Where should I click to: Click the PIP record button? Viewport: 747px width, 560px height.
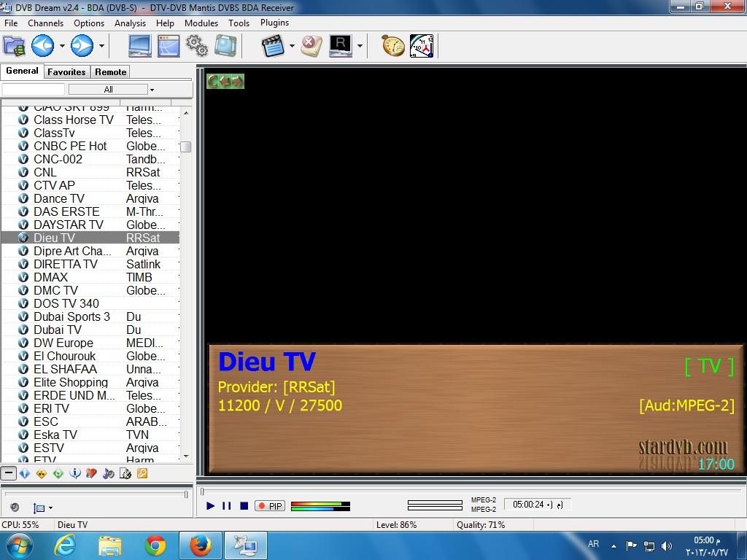pyautogui.click(x=270, y=506)
